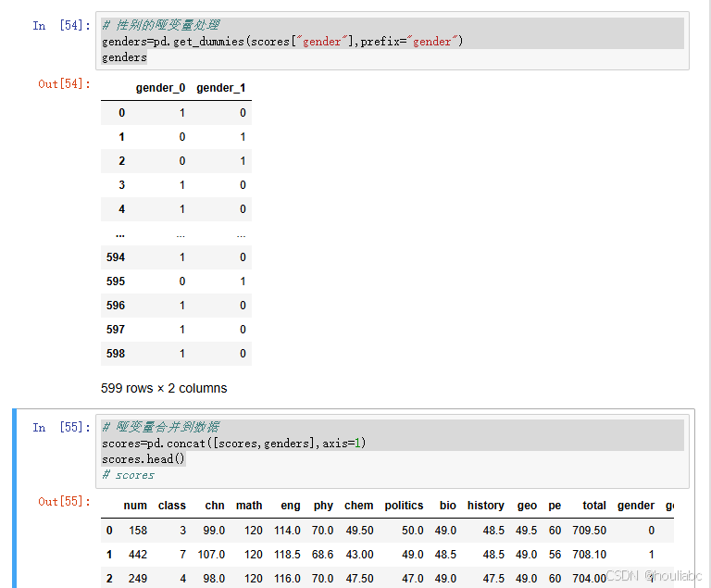Click pe value 56
The image size is (711, 588).
555,554
